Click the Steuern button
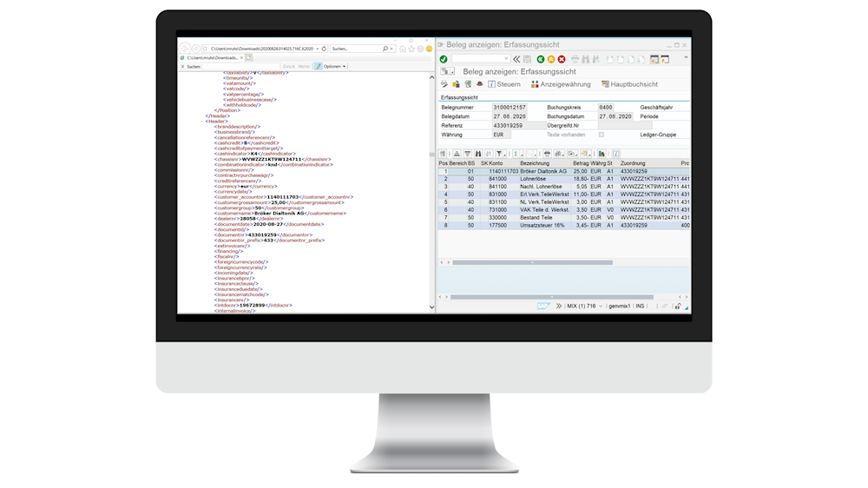 coord(504,84)
